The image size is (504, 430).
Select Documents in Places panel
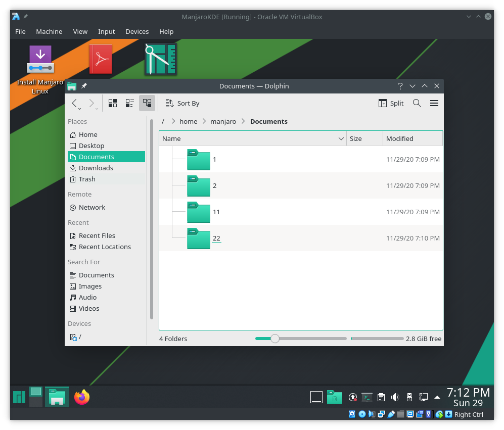tap(106, 157)
